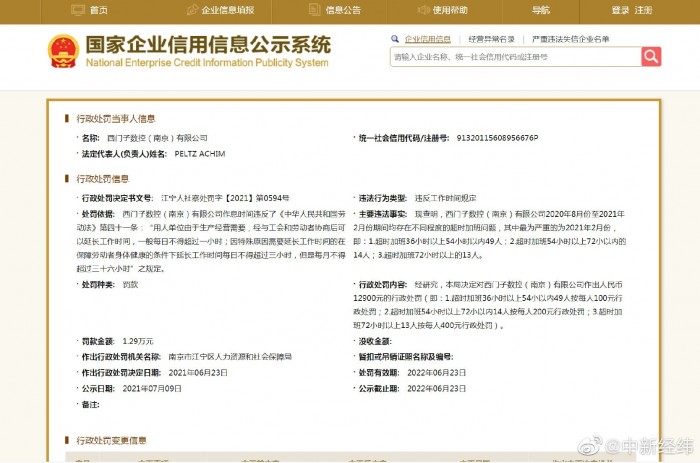The width and height of the screenshot is (700, 463).
Task: Click the icon beside 使用帮助
Action: [421, 10]
